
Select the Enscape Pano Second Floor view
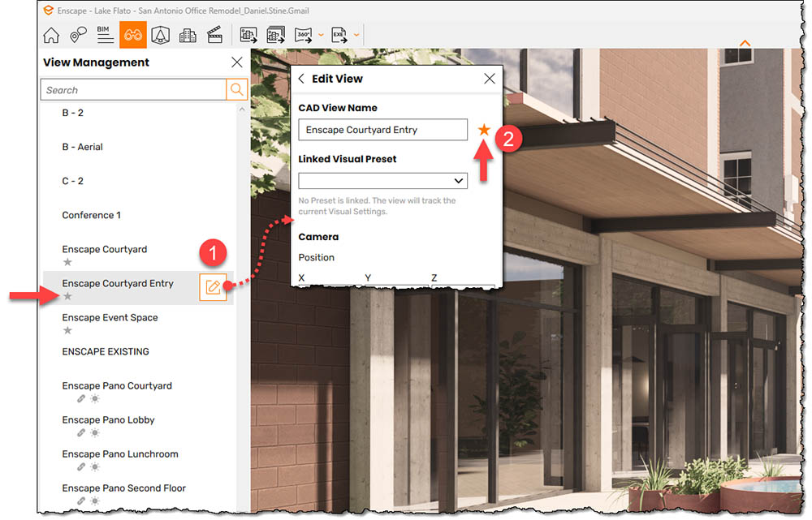[123, 488]
